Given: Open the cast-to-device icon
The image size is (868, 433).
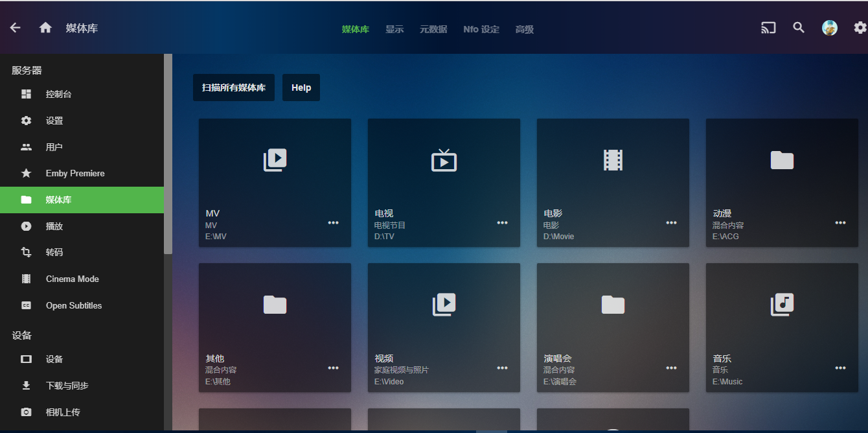Looking at the screenshot, I should click(x=768, y=28).
